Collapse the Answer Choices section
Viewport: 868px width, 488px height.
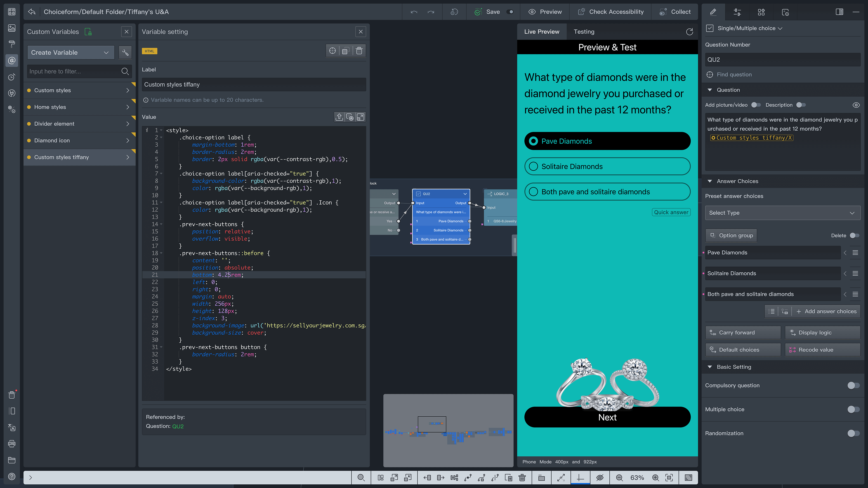pyautogui.click(x=710, y=181)
